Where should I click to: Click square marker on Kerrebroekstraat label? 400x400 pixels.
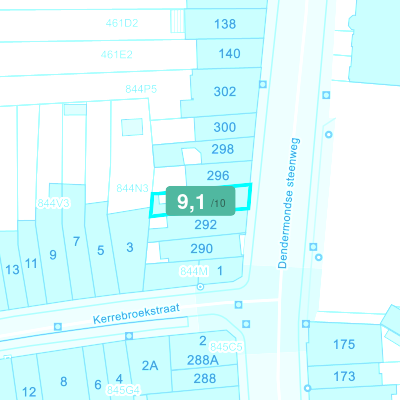[58, 326]
